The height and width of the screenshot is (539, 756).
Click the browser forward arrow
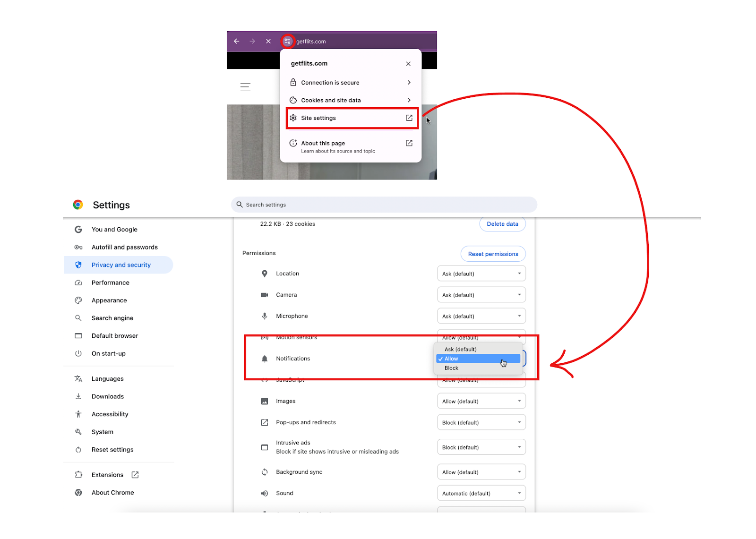tap(252, 41)
